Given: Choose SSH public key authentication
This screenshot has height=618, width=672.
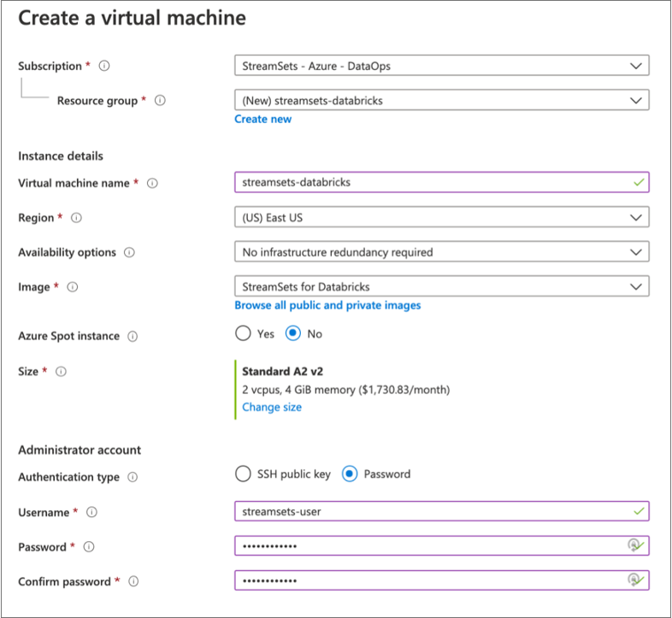Looking at the screenshot, I should (243, 474).
